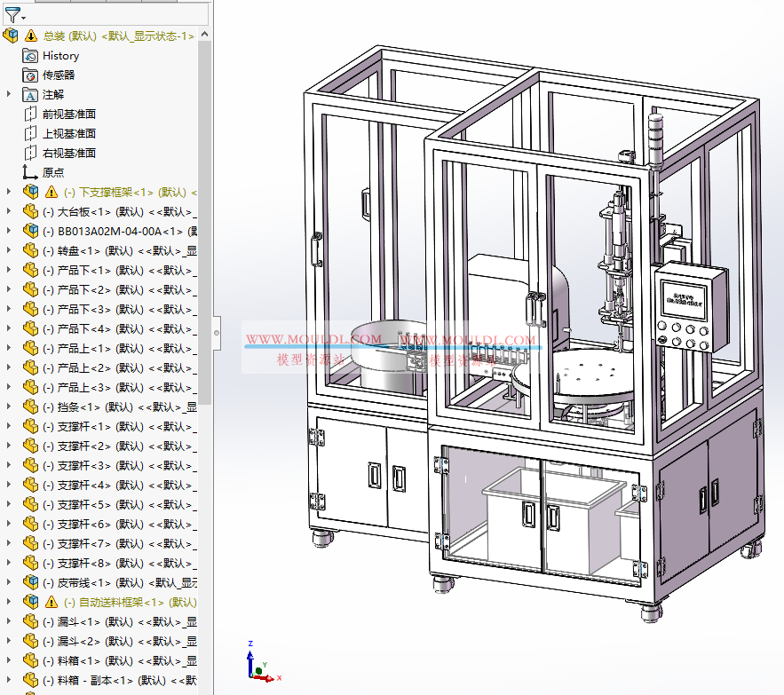Expand the 自动送料框架<1> tree node
Viewport: 784px width, 695px height.
point(7,602)
